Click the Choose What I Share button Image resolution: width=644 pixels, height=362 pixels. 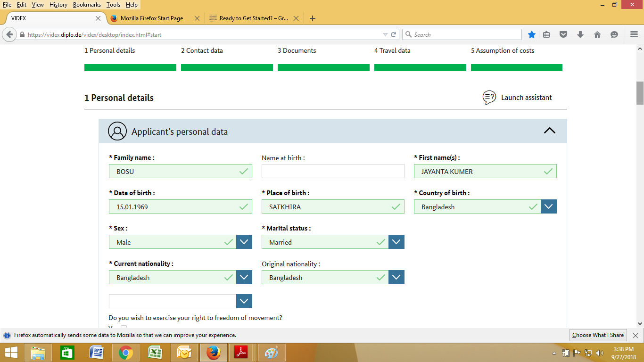(x=598, y=335)
